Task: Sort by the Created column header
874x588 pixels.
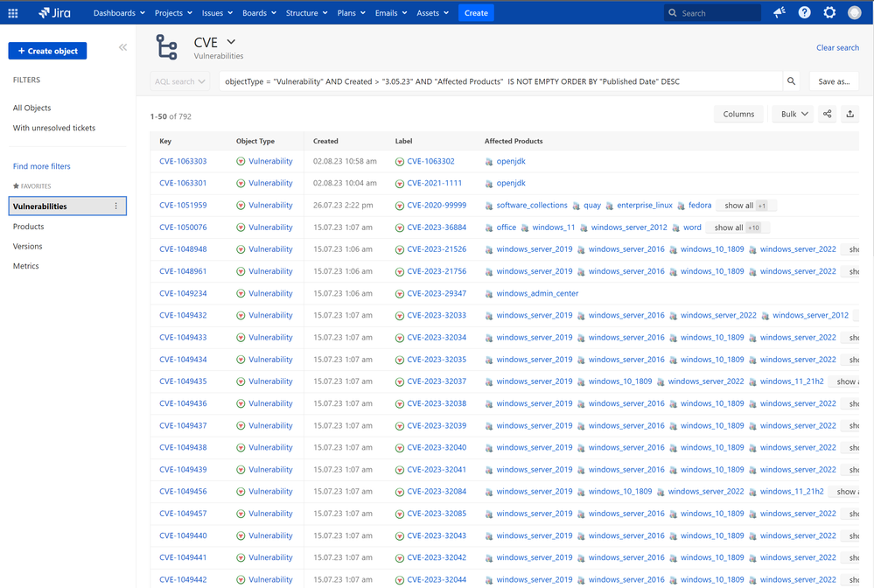Action: tap(325, 141)
